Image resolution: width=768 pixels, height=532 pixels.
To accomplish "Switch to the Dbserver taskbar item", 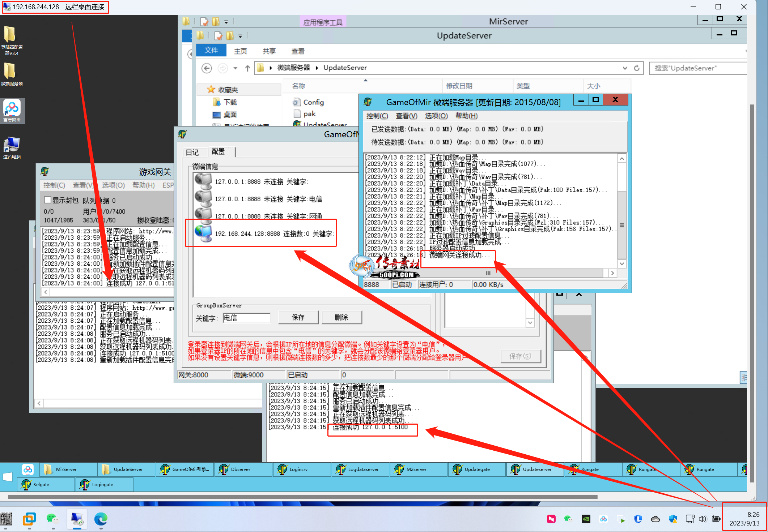I will coord(243,469).
